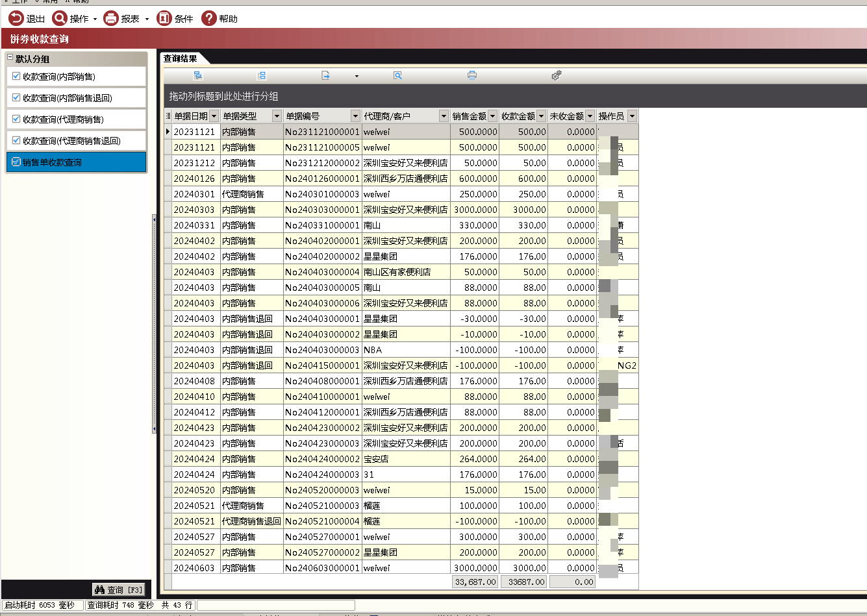Toggle 收款查询(代理商销售) checkbox

click(x=16, y=119)
